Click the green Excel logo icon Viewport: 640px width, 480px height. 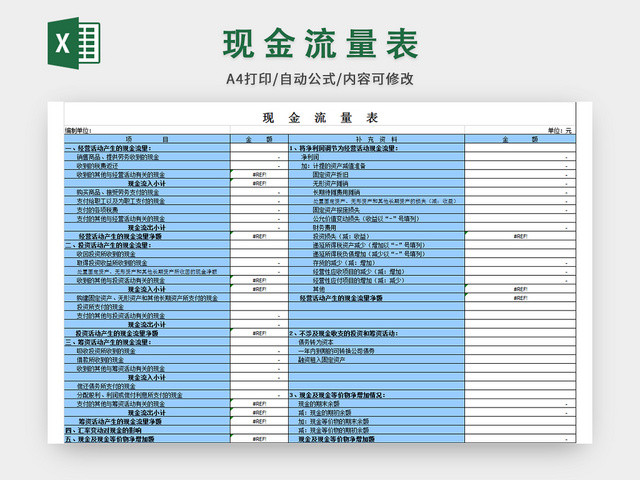tap(74, 43)
